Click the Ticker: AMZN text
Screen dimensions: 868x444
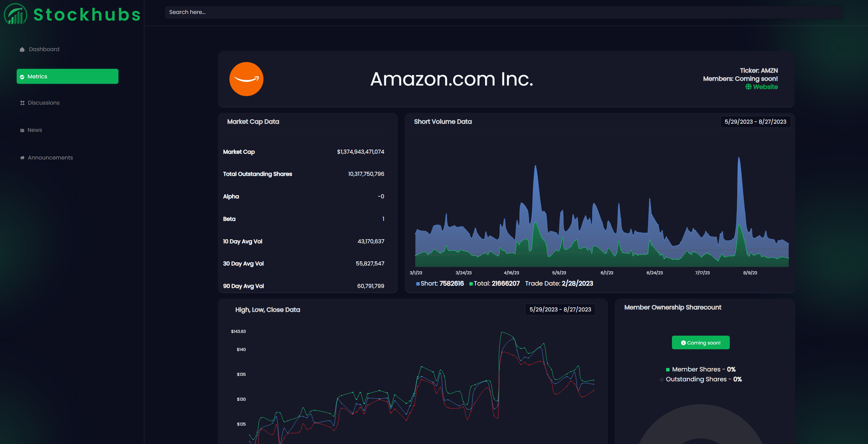[x=759, y=71]
